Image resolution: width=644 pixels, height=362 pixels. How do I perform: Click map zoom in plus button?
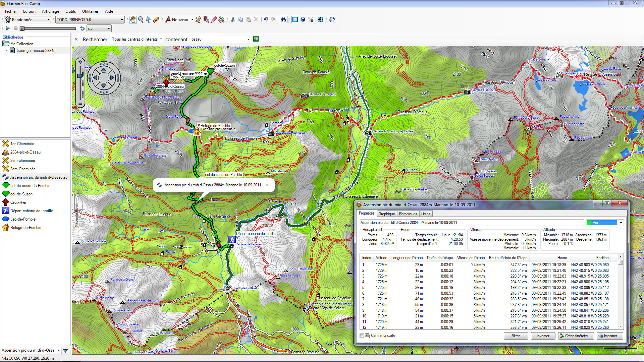click(x=80, y=62)
